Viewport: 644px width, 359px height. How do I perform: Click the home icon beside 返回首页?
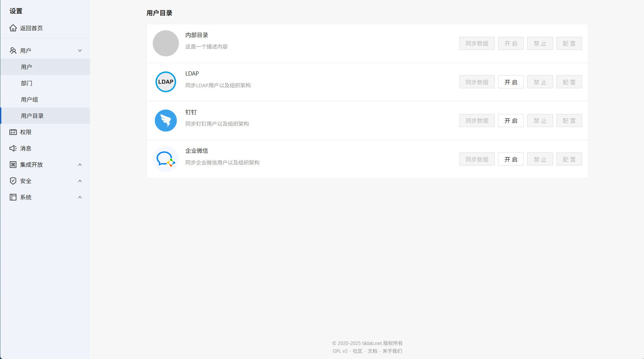(13, 28)
